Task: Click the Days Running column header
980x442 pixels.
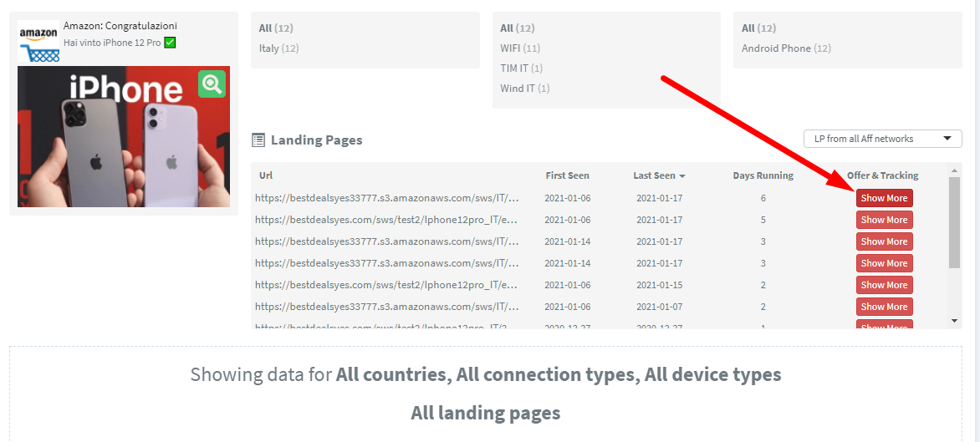Action: tap(763, 175)
